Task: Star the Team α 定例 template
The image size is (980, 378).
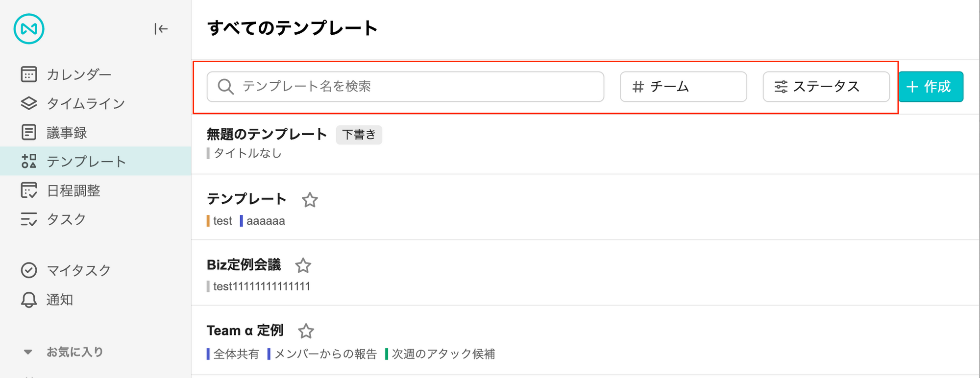Action: point(306,331)
